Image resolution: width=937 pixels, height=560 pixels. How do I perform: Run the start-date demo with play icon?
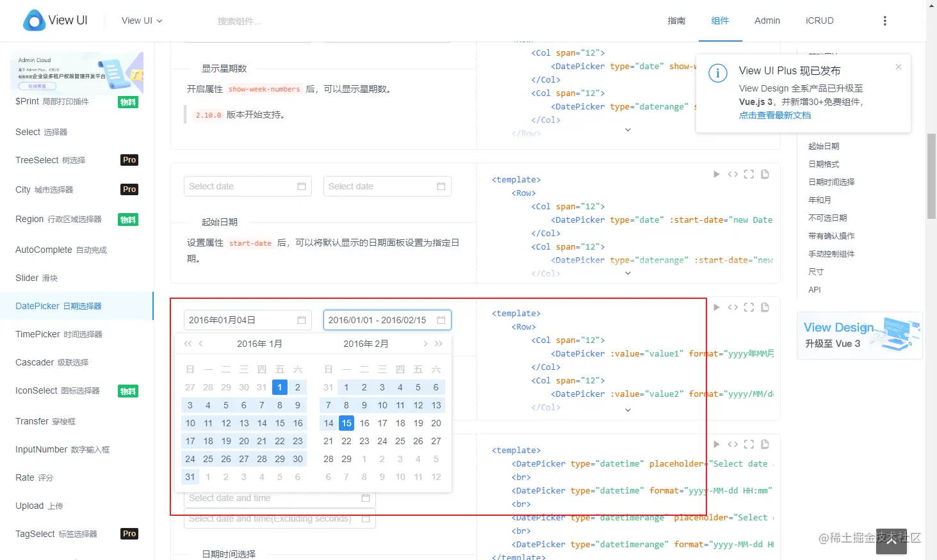click(717, 174)
